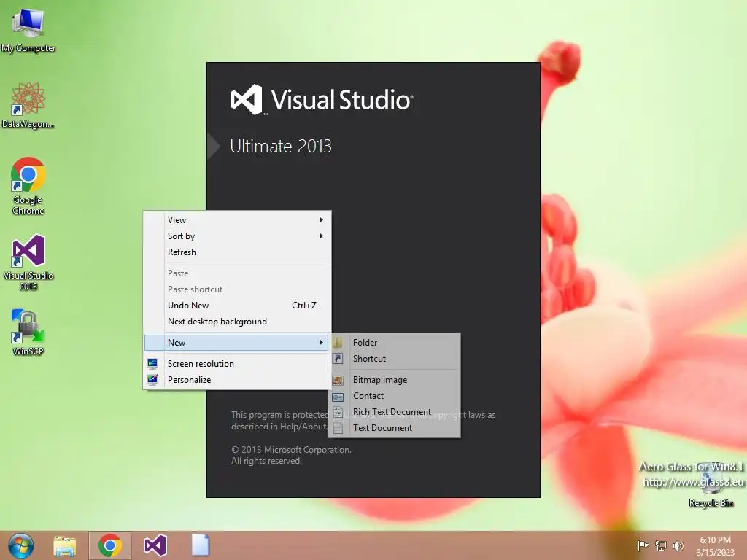Click the New submenu arrow
The width and height of the screenshot is (747, 560).
[322, 343]
